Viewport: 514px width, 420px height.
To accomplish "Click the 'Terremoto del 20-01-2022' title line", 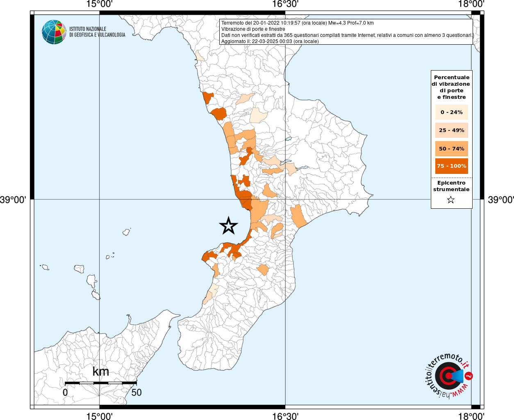I will [x=298, y=23].
